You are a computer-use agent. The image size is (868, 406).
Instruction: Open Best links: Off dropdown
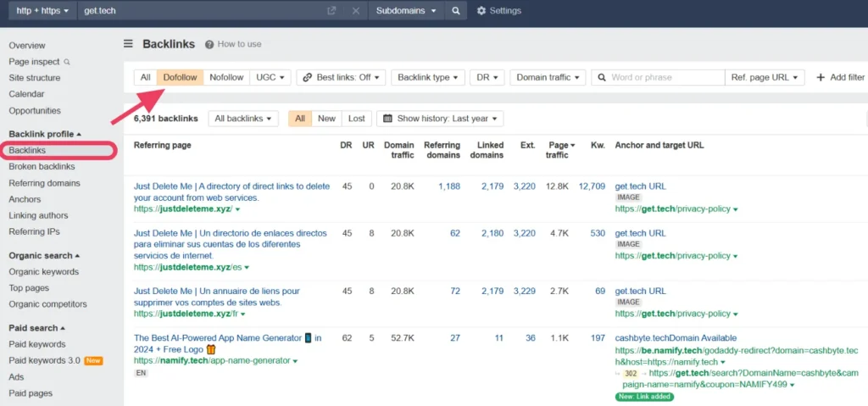[341, 77]
